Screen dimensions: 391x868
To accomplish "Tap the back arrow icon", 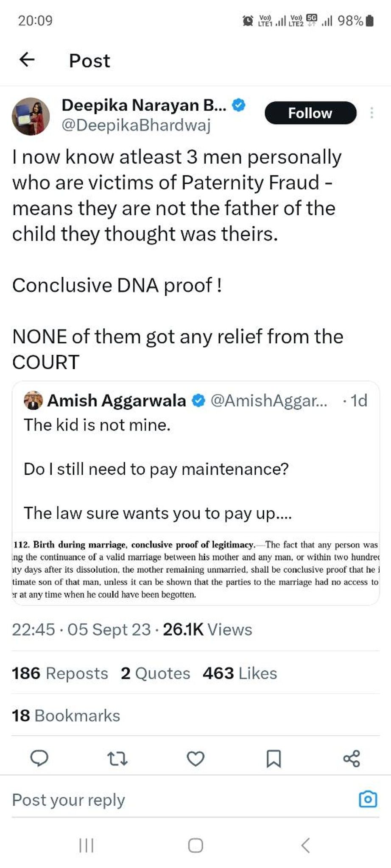I will (27, 60).
